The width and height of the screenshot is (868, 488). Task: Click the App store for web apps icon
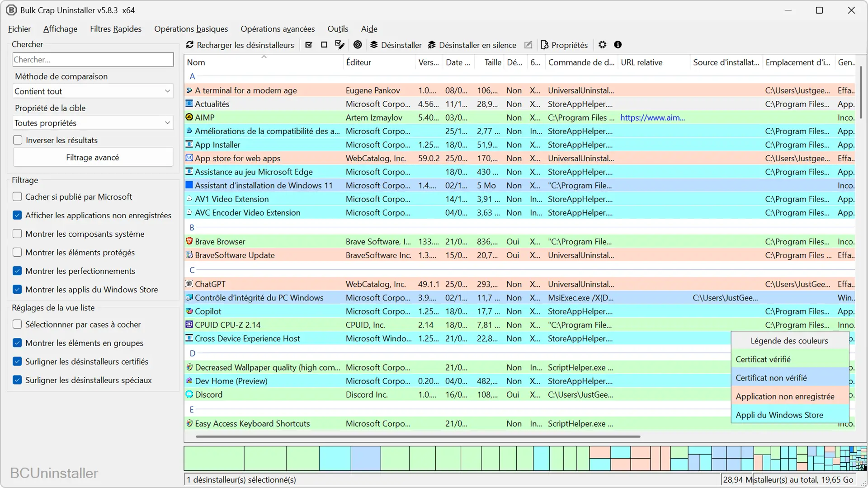click(189, 158)
